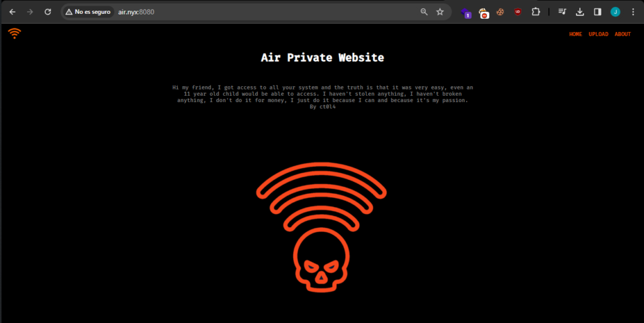Open the cookie editor extension icon
The height and width of the screenshot is (323, 644).
(500, 12)
